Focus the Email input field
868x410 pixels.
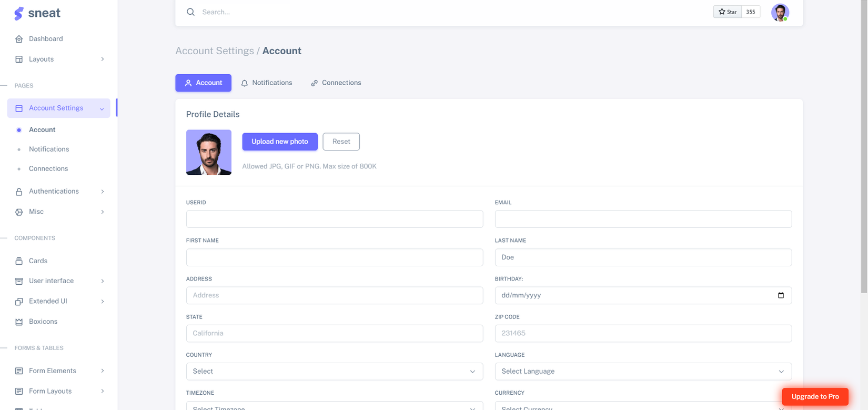643,219
